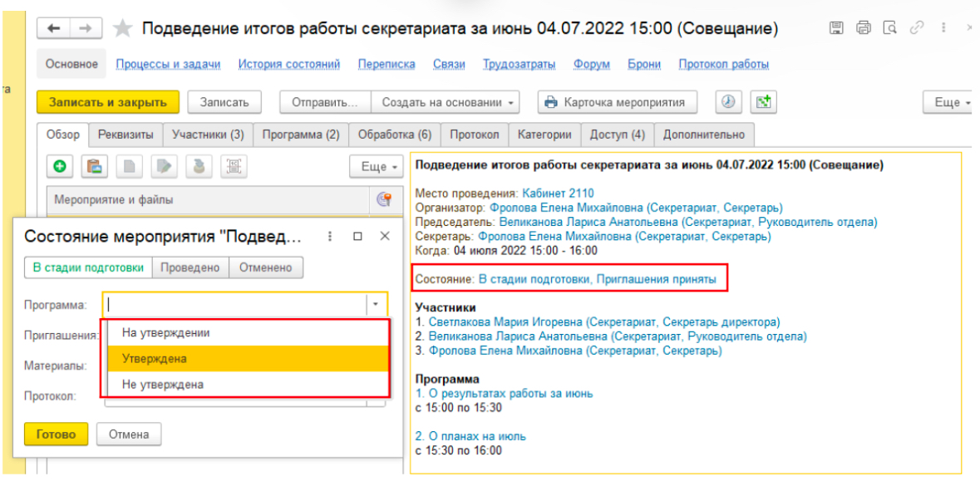
Task: Open participant 'Светлакова Мария Игоревна' link
Action: coord(604,322)
